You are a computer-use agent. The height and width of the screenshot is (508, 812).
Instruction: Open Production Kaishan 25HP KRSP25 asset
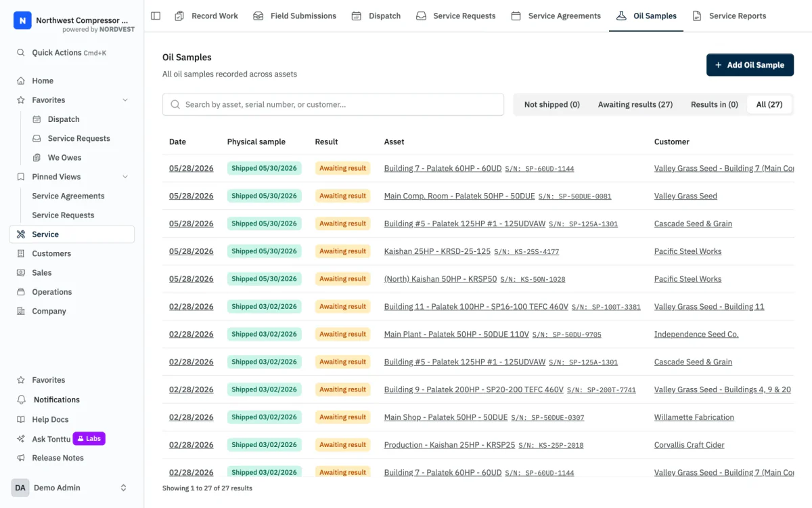pyautogui.click(x=449, y=445)
